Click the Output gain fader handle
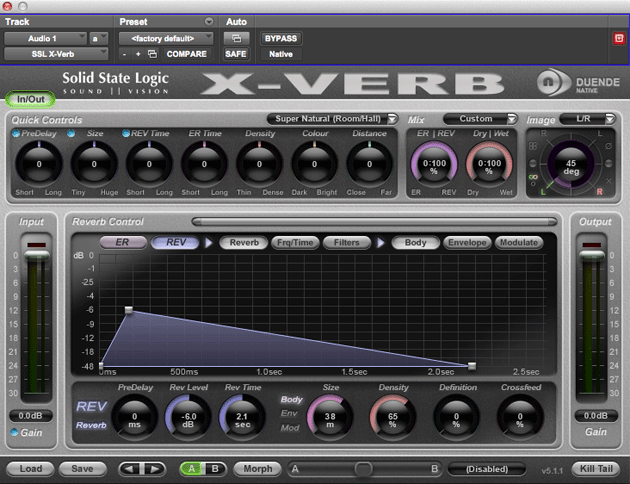630x484 pixels. click(x=592, y=255)
